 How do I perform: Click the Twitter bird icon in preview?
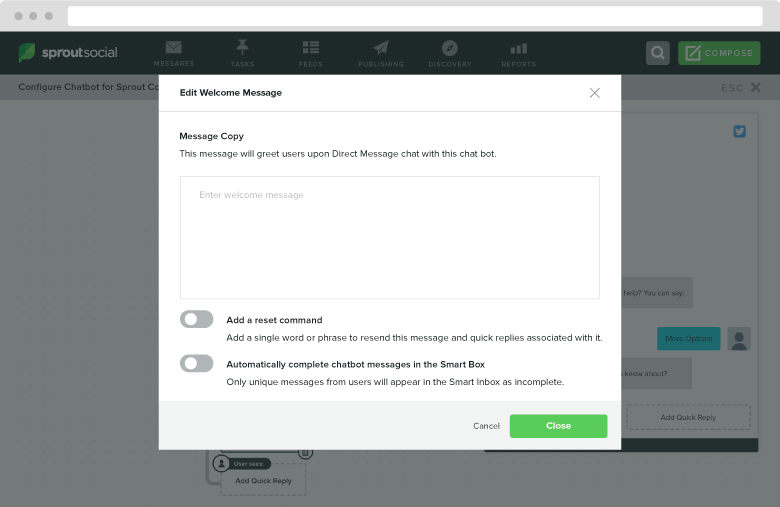(x=739, y=131)
